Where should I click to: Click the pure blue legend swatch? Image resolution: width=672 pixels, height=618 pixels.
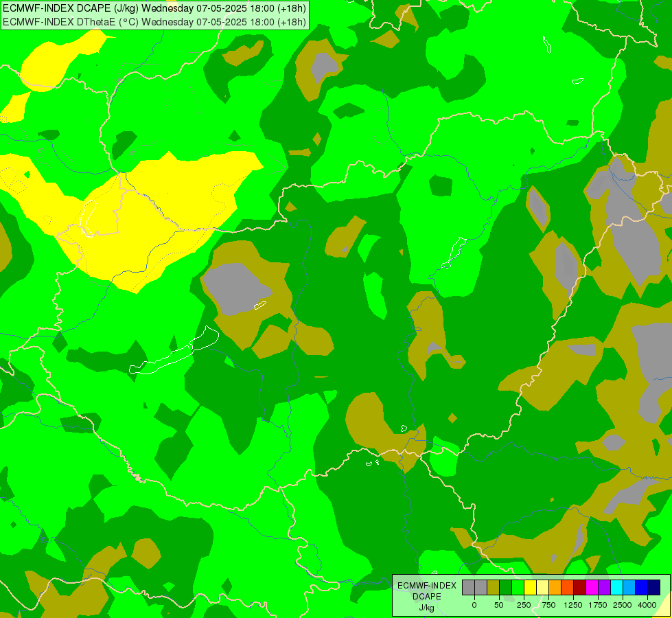[642, 588]
